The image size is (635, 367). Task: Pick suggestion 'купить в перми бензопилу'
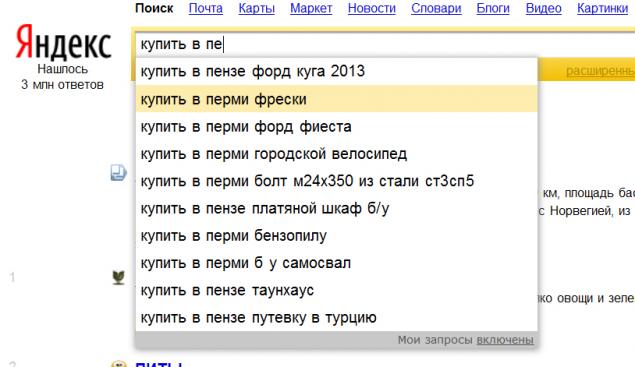[336, 235]
